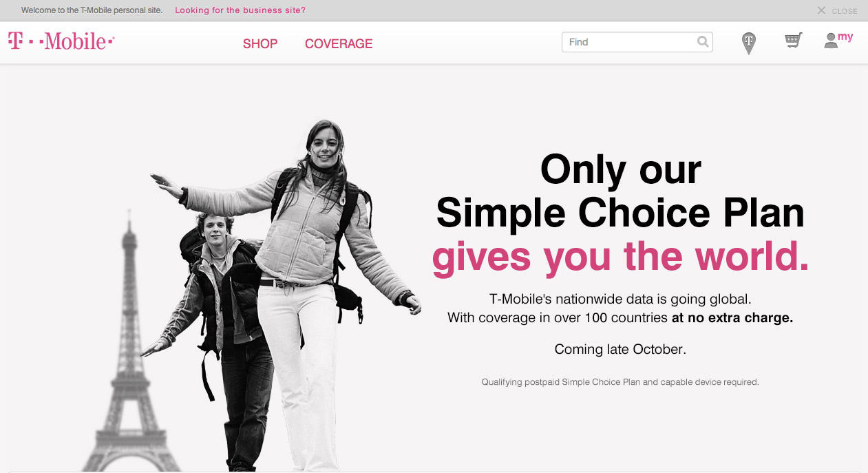Image resolution: width=868 pixels, height=473 pixels.
Task: Open the COVERAGE menu
Action: tap(339, 43)
